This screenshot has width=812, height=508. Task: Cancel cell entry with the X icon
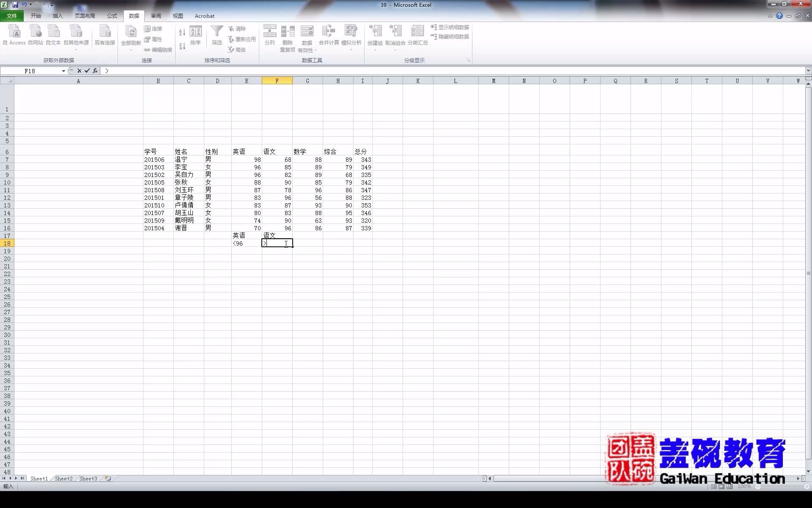[x=80, y=71]
